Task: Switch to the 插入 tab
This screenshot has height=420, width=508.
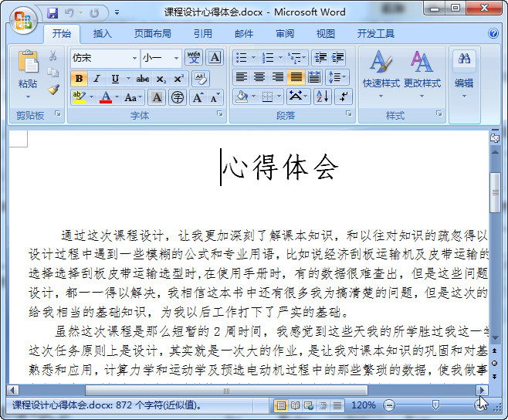Action: coord(103,34)
